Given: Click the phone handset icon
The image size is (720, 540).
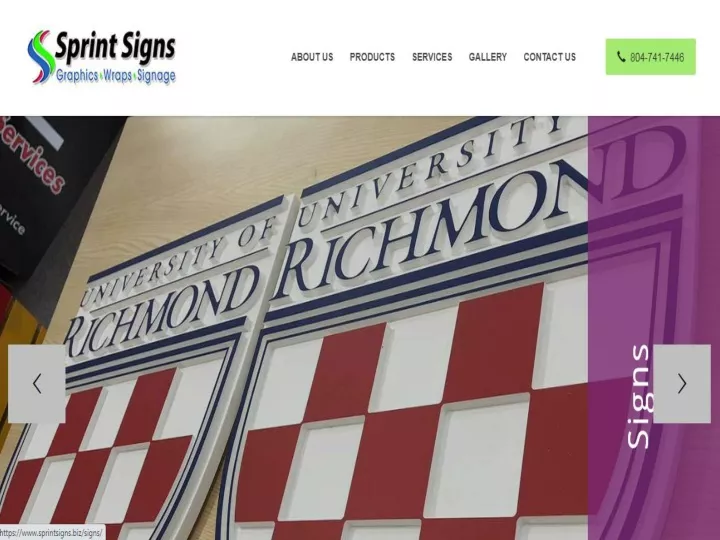Looking at the screenshot, I should click(x=621, y=57).
